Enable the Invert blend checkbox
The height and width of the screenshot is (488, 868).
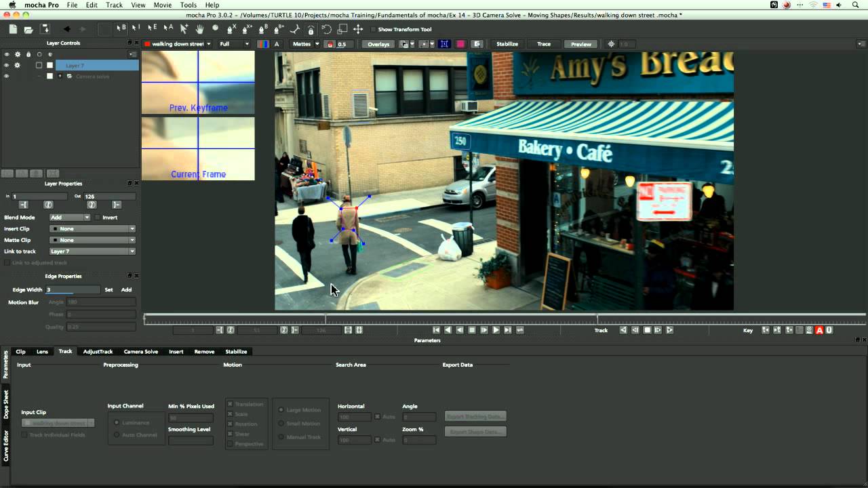click(x=97, y=218)
